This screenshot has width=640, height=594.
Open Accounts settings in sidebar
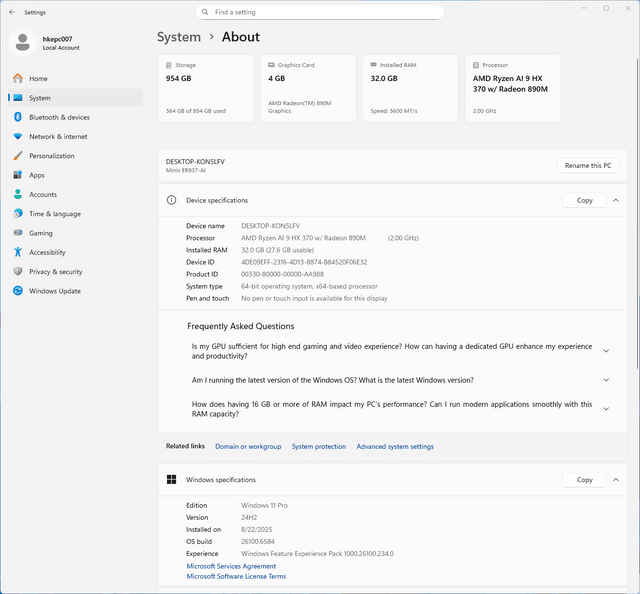click(x=76, y=194)
